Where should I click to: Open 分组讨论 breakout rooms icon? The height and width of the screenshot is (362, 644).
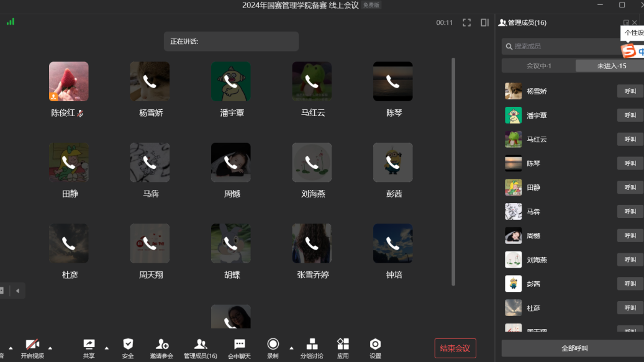click(312, 345)
